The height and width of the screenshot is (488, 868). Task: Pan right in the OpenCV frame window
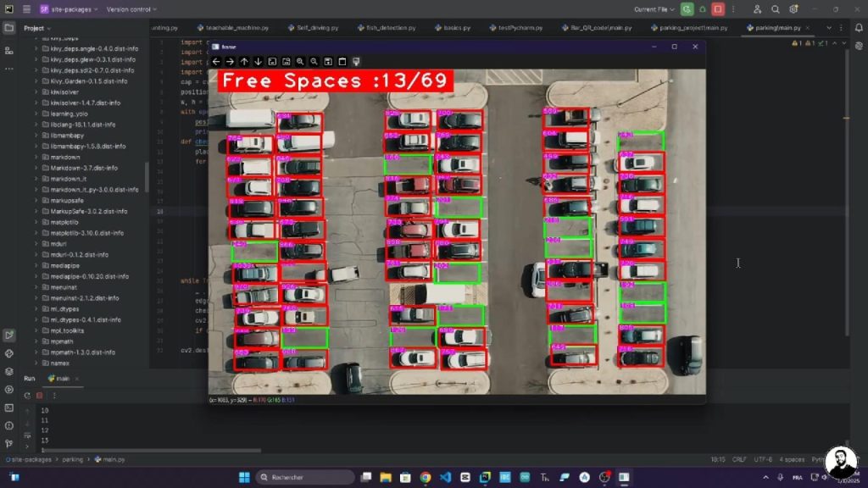pyautogui.click(x=231, y=62)
